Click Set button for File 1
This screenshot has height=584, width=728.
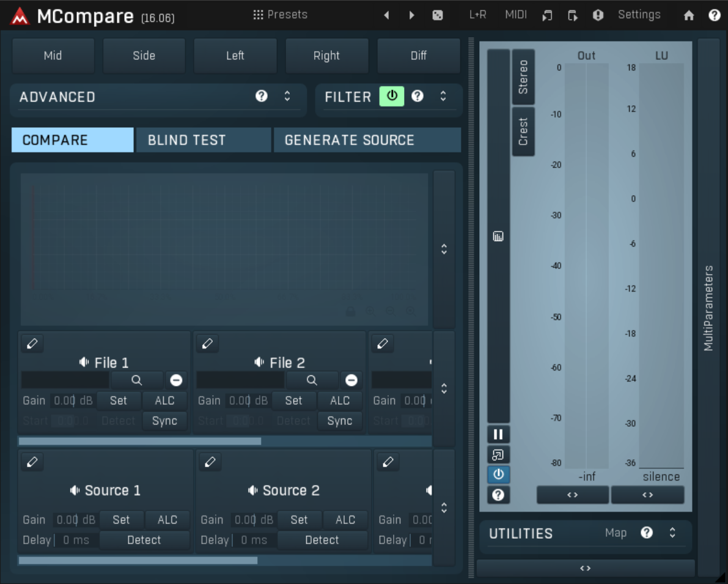119,401
